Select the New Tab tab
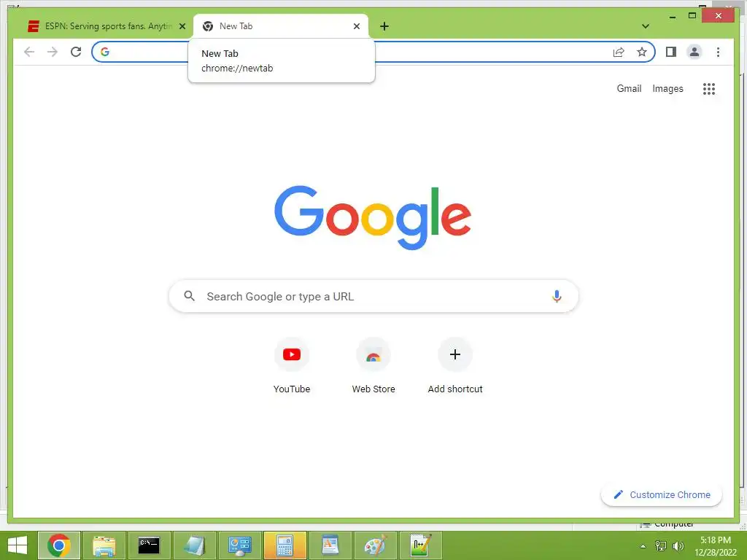The width and height of the screenshot is (747, 560). pos(281,26)
